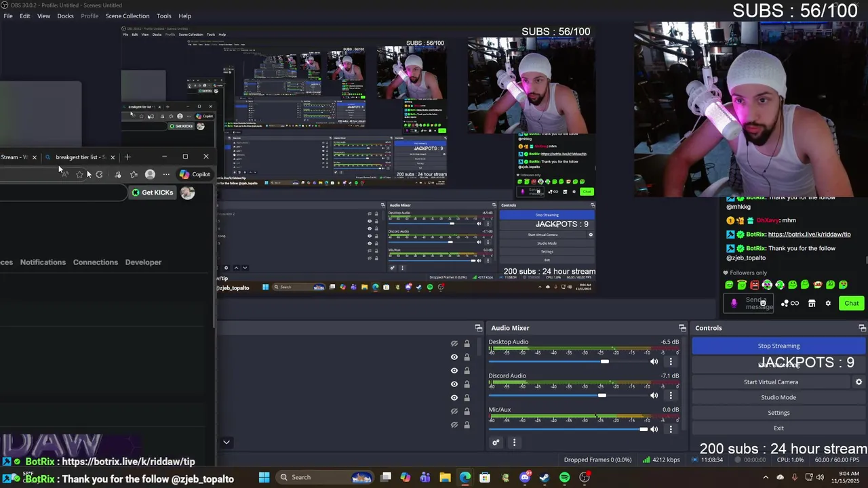Screen dimensions: 868x488
Task: Open virtual camera settings gear icon
Action: point(859,382)
